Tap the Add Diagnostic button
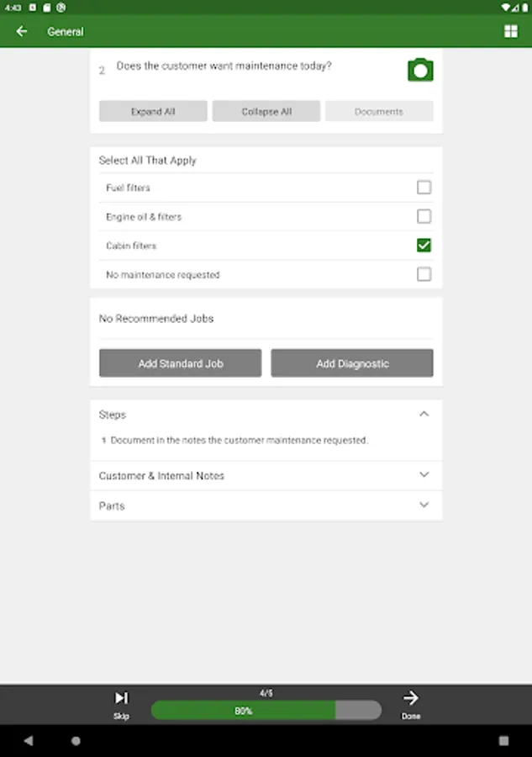 [352, 363]
